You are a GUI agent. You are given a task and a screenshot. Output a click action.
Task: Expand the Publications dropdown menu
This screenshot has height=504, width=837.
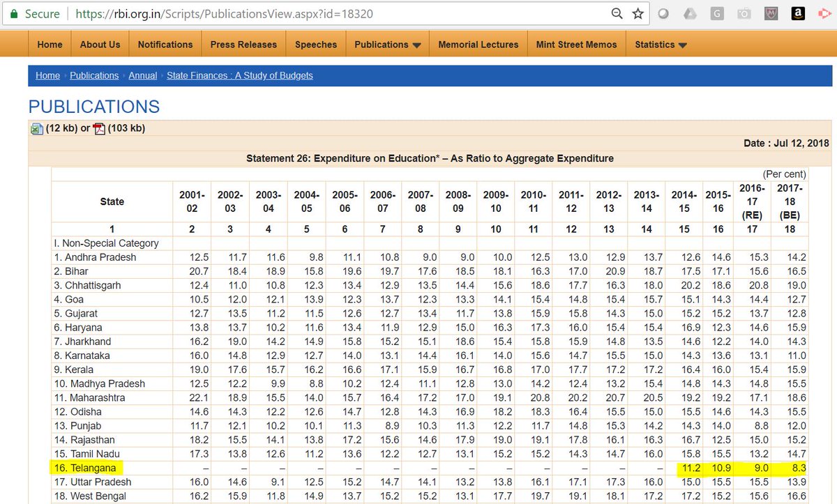tap(388, 44)
